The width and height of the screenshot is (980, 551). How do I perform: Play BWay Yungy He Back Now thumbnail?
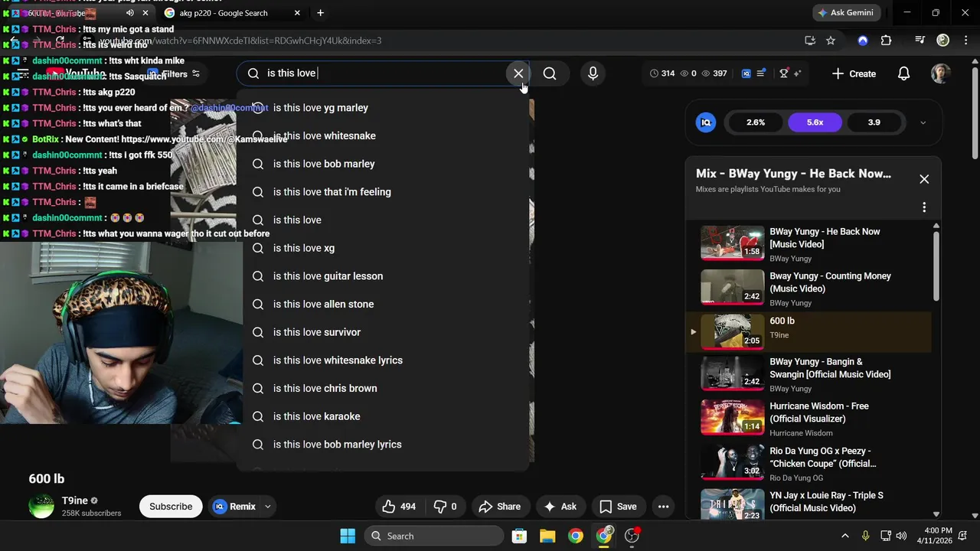[x=733, y=243]
